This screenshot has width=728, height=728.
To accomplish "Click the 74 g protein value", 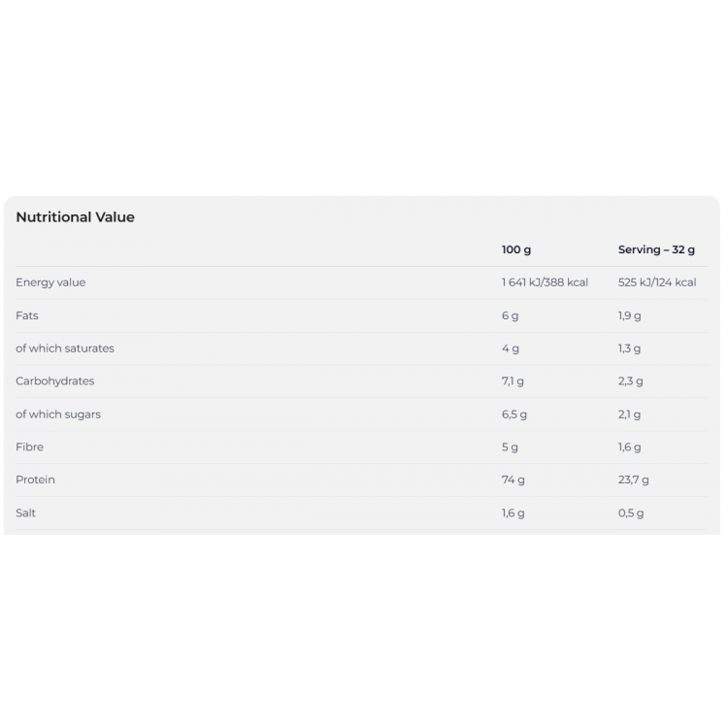I will point(513,480).
